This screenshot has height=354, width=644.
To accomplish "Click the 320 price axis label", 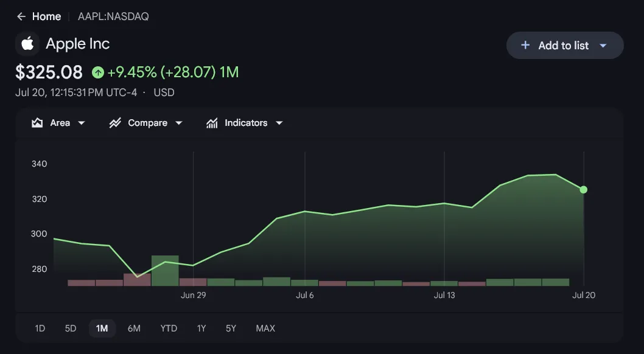I will (x=40, y=199).
